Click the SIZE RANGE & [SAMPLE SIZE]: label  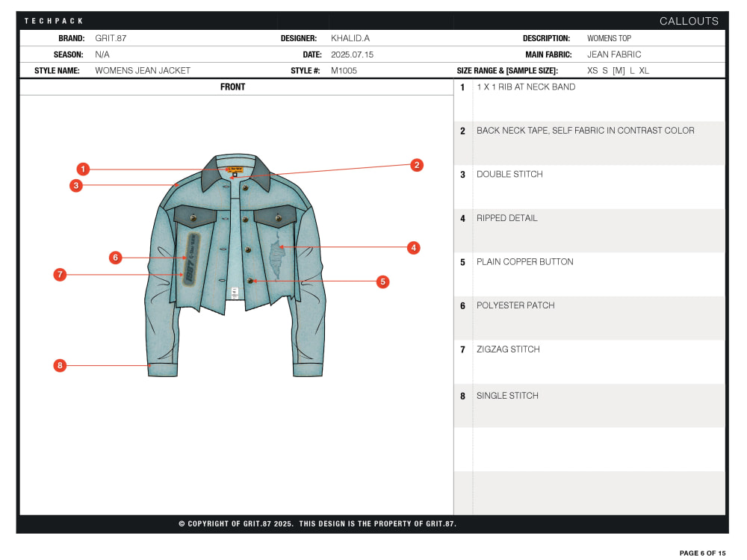(507, 70)
